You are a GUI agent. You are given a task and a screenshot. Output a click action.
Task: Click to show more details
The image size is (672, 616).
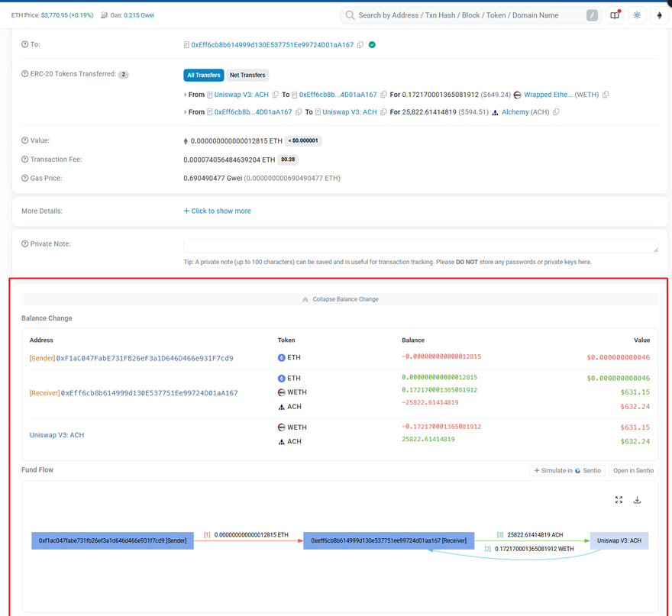[218, 211]
